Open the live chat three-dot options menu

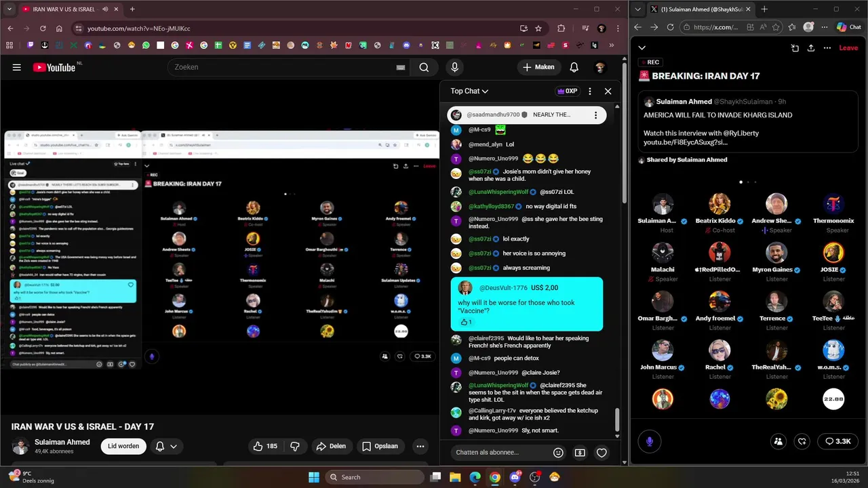coord(590,91)
